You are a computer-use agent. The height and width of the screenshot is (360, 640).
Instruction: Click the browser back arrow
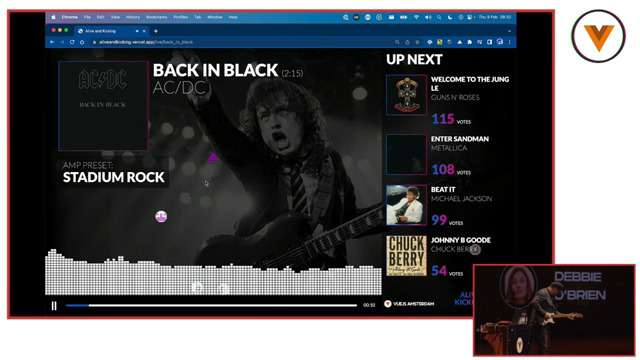click(x=52, y=42)
